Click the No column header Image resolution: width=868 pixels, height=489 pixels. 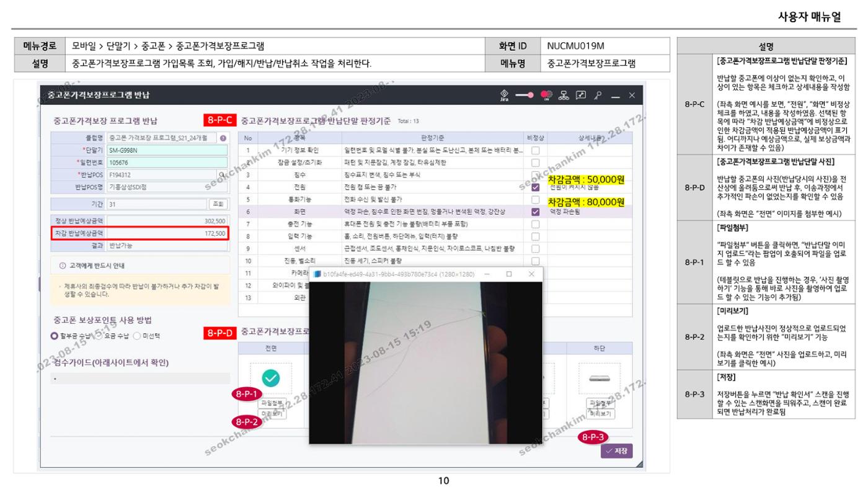tap(247, 138)
